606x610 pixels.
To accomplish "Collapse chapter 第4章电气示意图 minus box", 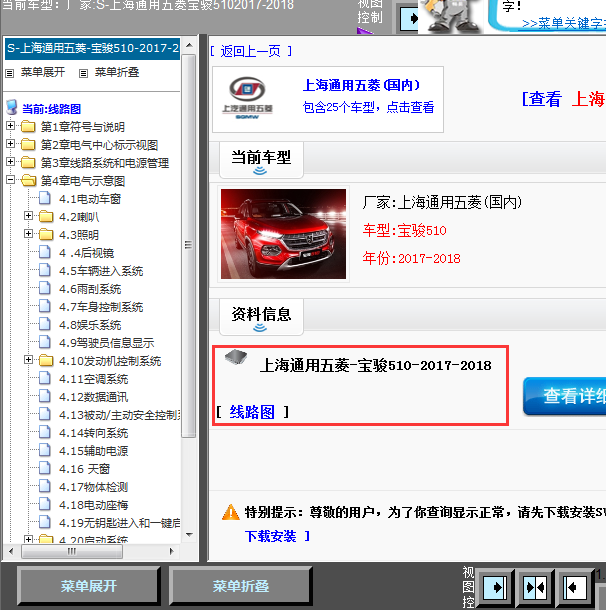I will pyautogui.click(x=11, y=180).
